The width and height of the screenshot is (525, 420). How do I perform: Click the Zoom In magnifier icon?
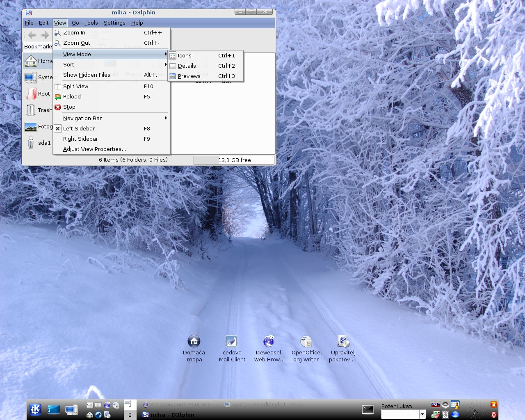[x=58, y=33]
